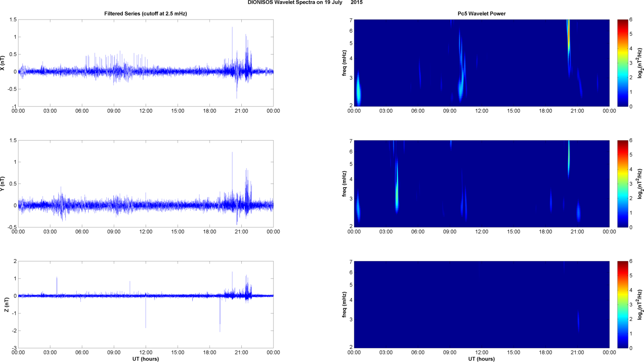Select the 'Filtered Series (cutoff at 2.5 mHz)' heading
The image size is (644, 362).
click(x=146, y=14)
